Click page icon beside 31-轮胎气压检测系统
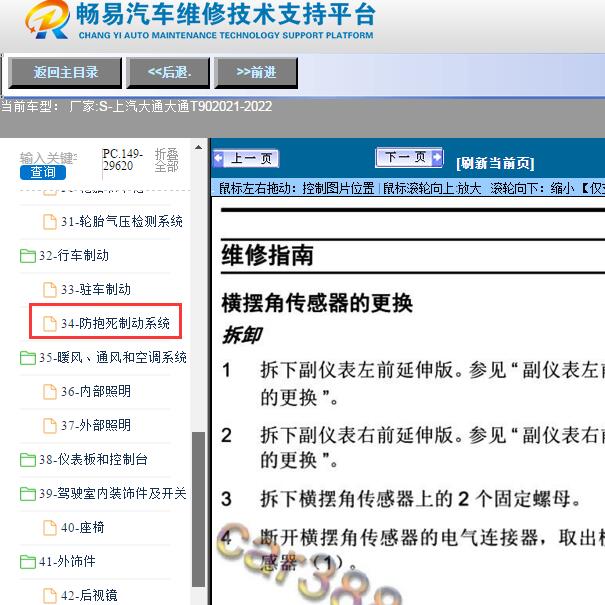605x605 pixels. (x=50, y=222)
